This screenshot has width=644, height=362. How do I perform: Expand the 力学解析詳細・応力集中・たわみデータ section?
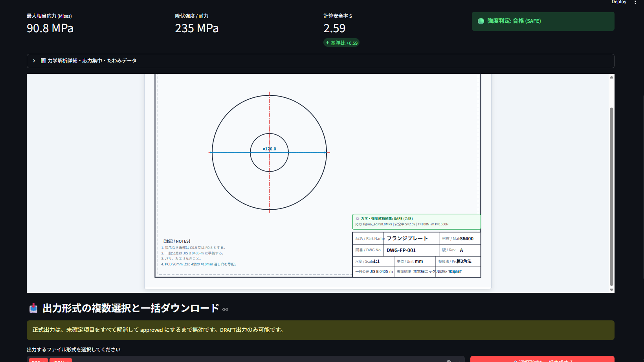(x=320, y=61)
